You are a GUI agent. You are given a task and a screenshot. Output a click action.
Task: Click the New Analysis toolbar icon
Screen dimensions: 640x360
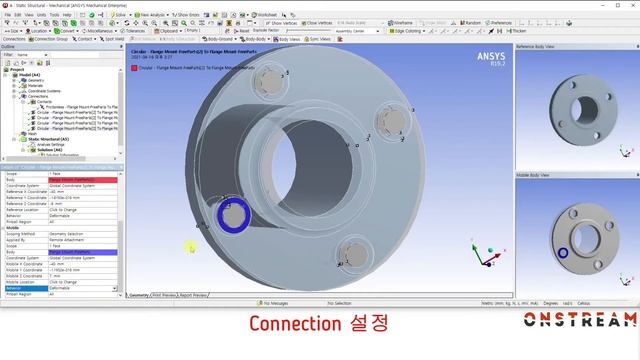137,15
